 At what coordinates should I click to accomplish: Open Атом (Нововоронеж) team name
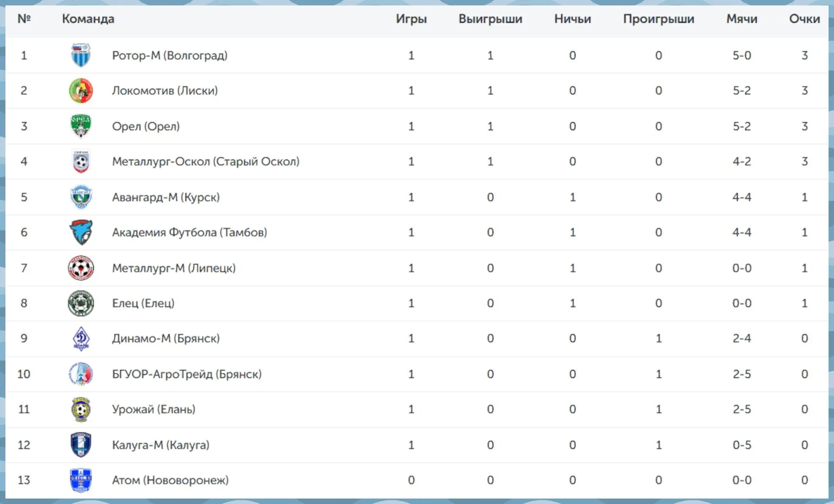pyautogui.click(x=170, y=480)
